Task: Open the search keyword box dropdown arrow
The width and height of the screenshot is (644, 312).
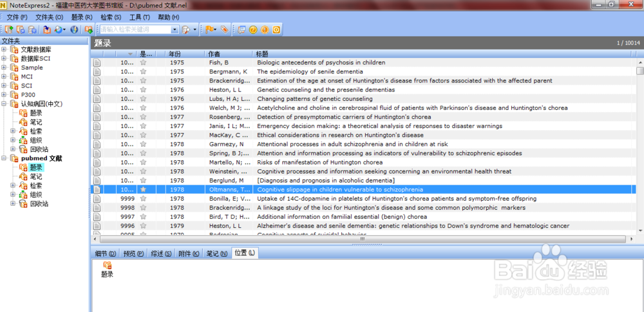Action: [175, 30]
